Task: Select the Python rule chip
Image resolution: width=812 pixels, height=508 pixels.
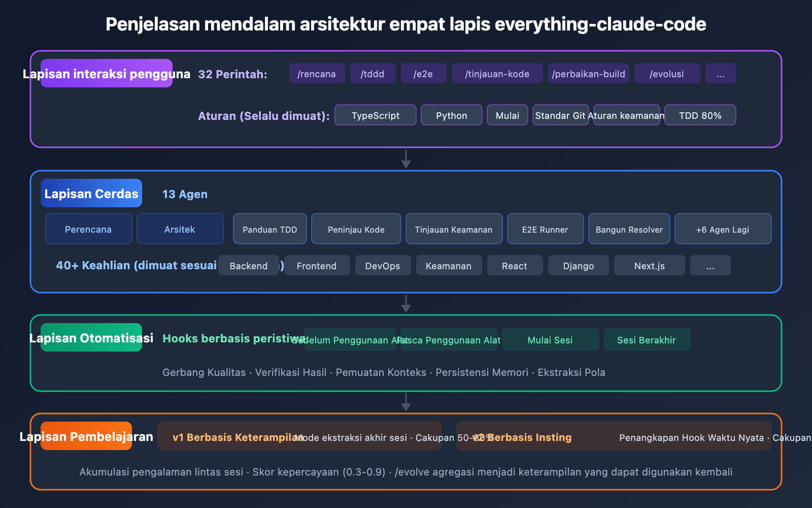Action: coord(451,115)
